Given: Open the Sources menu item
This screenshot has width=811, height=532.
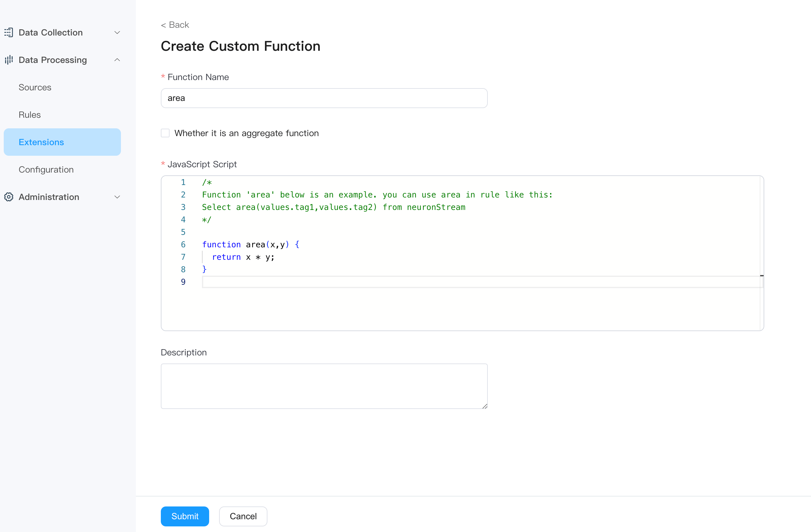Looking at the screenshot, I should point(35,87).
